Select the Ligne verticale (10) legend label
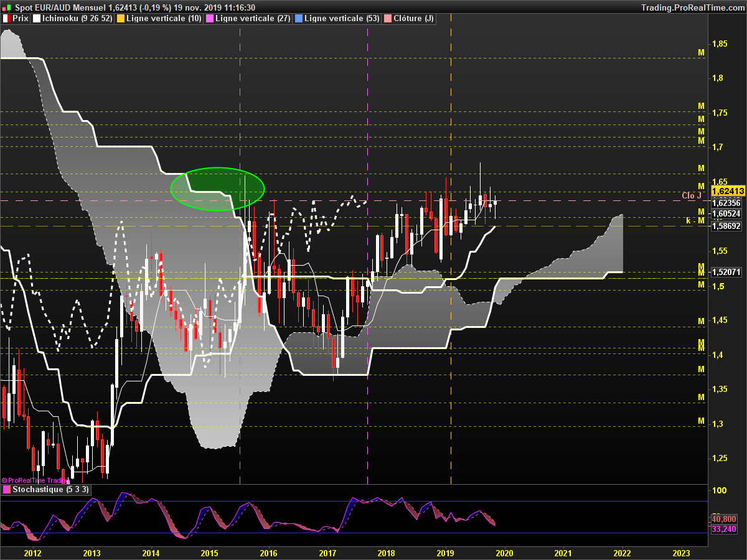 point(164,19)
